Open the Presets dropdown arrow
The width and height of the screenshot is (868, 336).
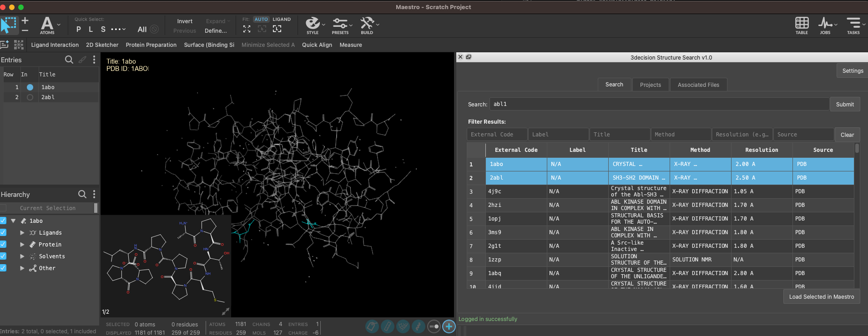pyautogui.click(x=351, y=25)
